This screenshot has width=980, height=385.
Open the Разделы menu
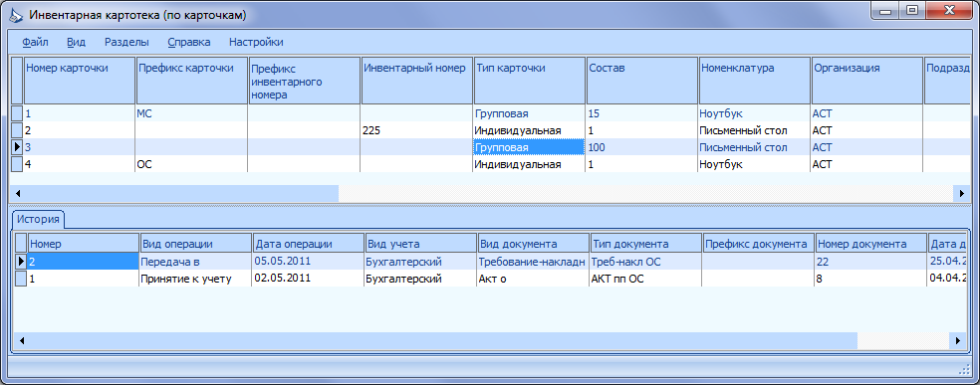[126, 43]
